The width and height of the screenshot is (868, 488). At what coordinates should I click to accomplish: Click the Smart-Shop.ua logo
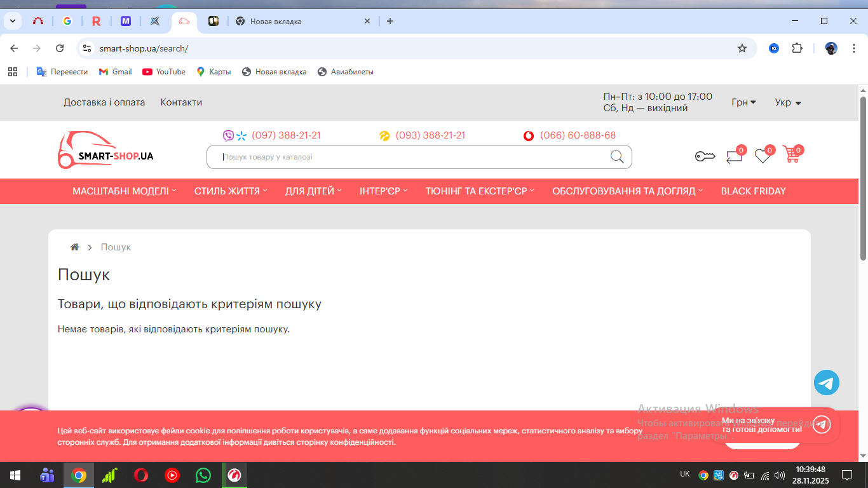pos(105,151)
